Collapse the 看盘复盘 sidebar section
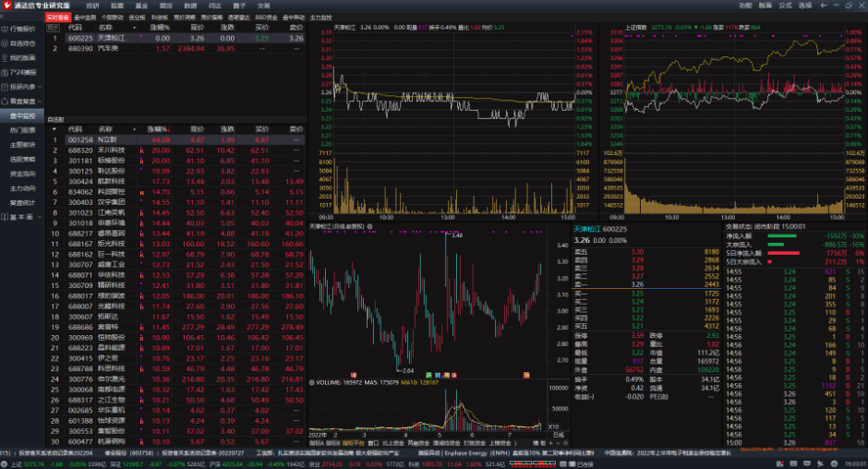 pos(41,101)
